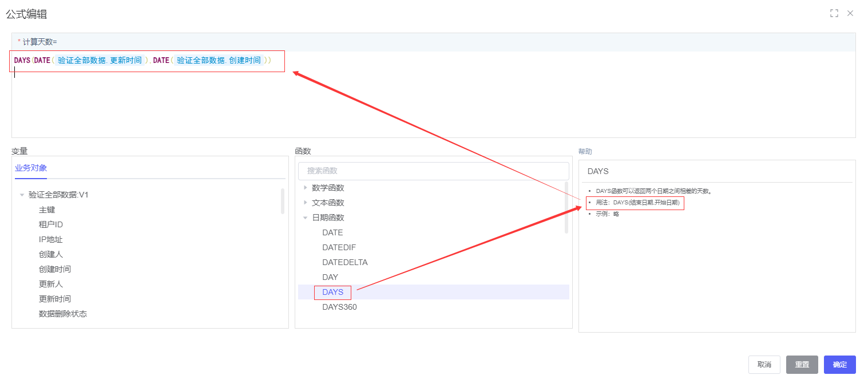Select the 租户ID field
Screen dimensions: 868x379
pos(50,224)
